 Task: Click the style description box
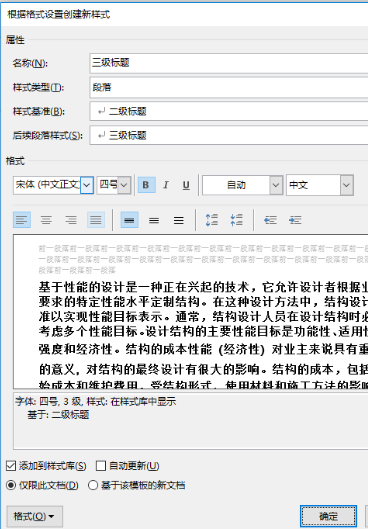point(191,421)
